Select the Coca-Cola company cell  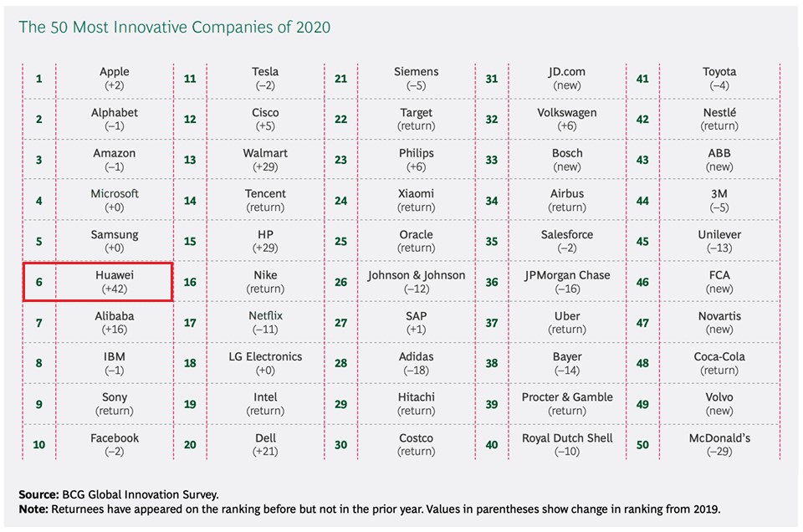[719, 363]
